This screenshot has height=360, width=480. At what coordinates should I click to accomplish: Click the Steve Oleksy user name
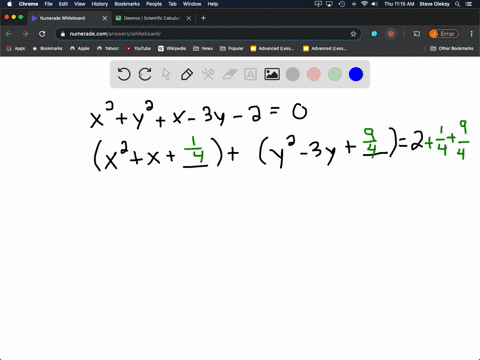tap(434, 4)
